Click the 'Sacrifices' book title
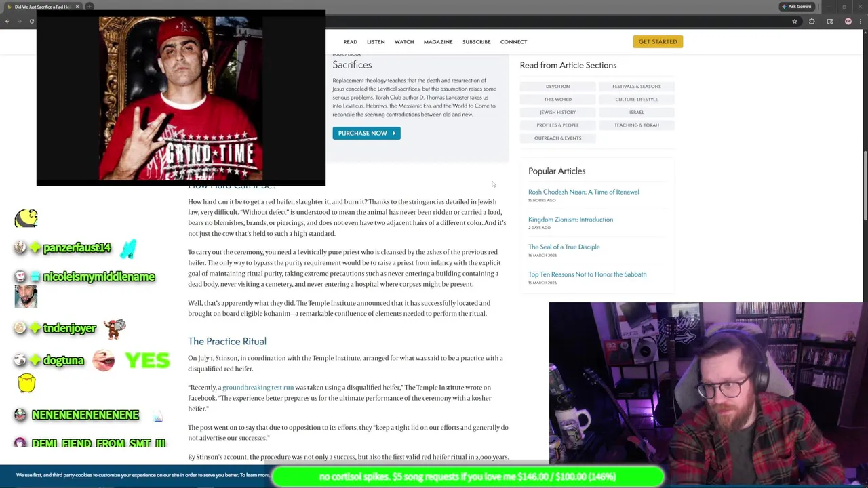Screen dimensions: 868x488 pyautogui.click(x=352, y=65)
